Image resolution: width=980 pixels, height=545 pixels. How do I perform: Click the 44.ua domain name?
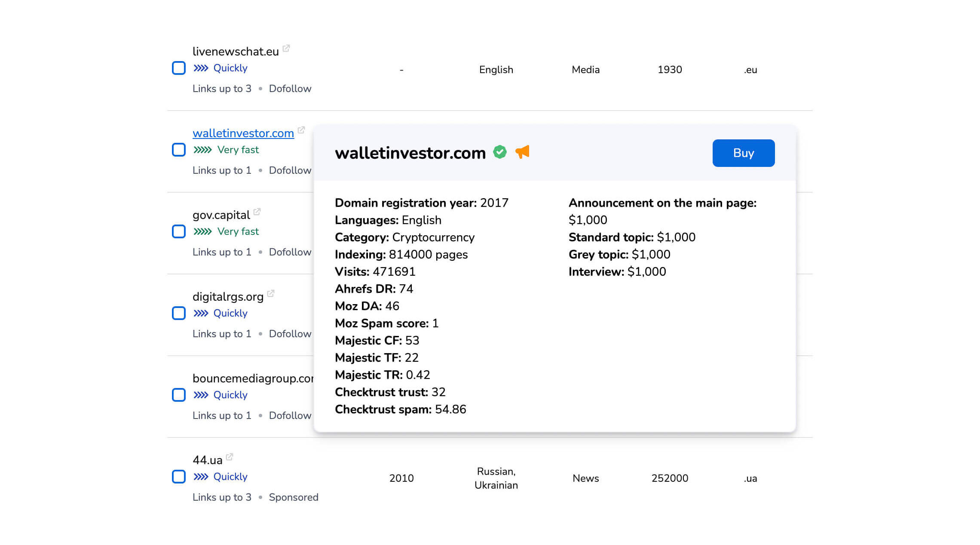tap(207, 460)
